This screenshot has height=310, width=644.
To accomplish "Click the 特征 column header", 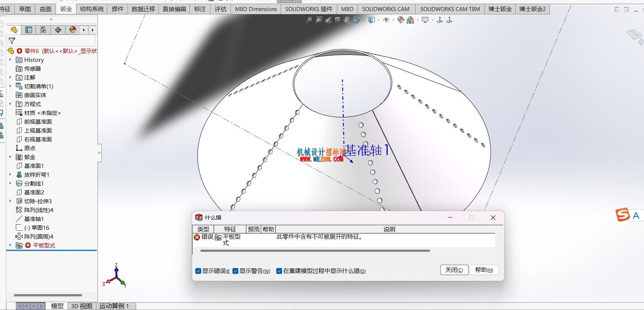I will click(x=230, y=229).
